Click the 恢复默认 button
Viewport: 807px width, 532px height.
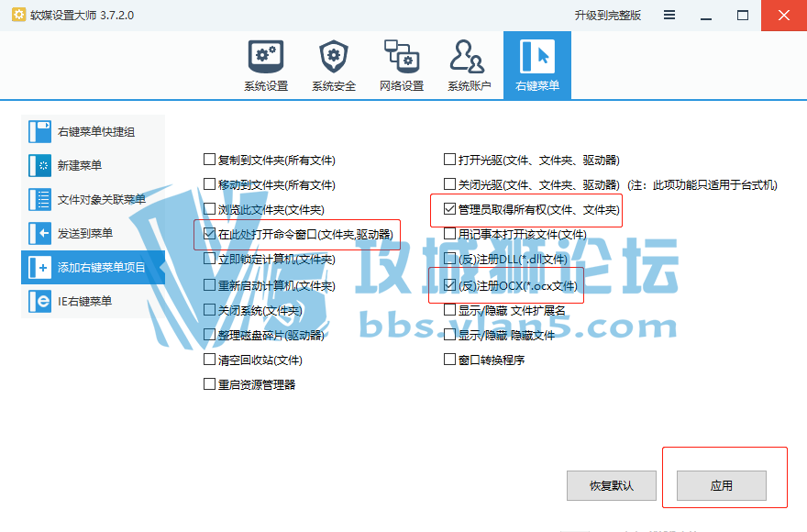click(612, 485)
